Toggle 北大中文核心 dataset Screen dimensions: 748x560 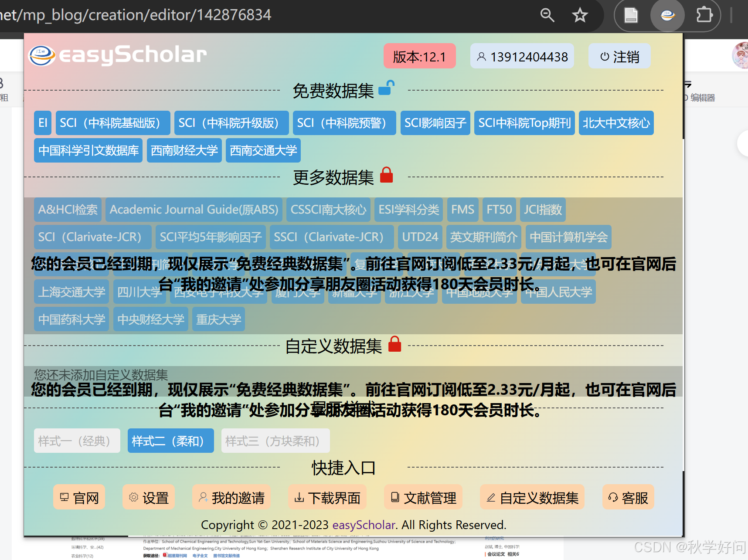pos(616,123)
